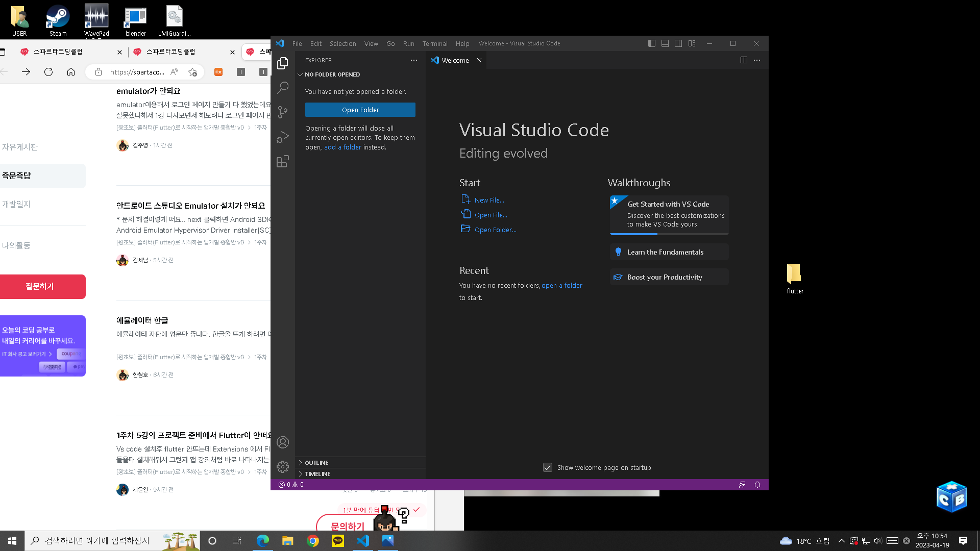
Task: Open the View menu in VS Code
Action: click(x=371, y=43)
